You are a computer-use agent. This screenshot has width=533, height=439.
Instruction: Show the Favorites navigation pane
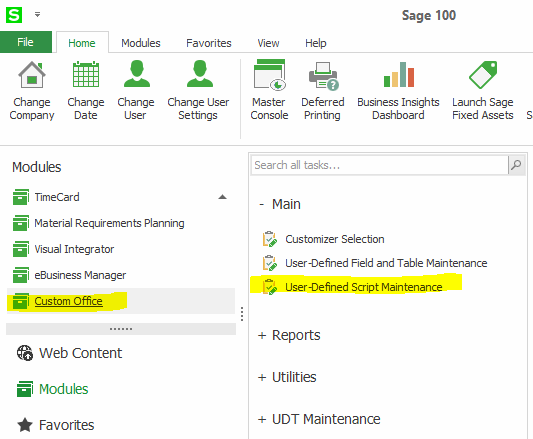pos(66,425)
